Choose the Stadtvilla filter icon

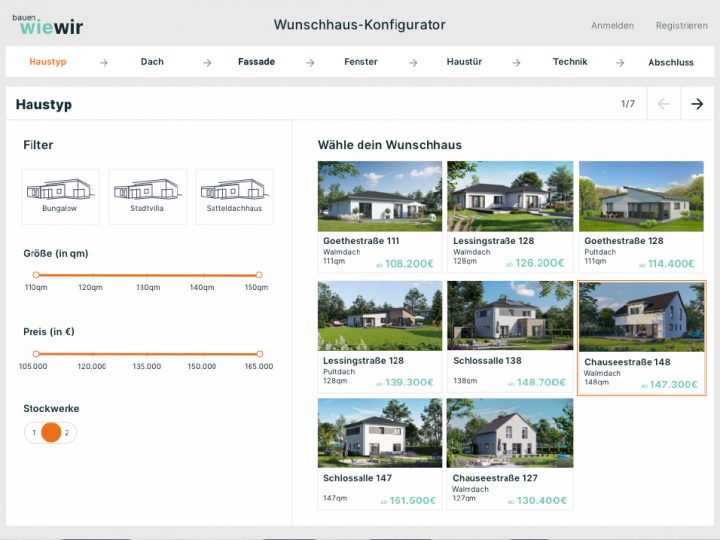click(147, 194)
